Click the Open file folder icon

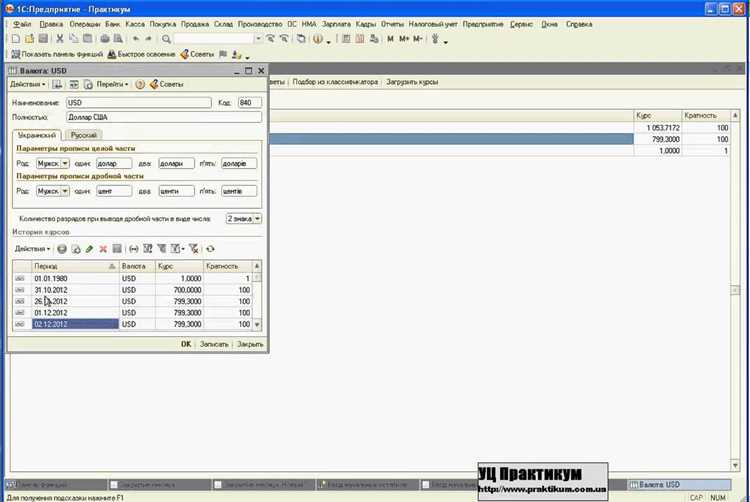(x=30, y=39)
